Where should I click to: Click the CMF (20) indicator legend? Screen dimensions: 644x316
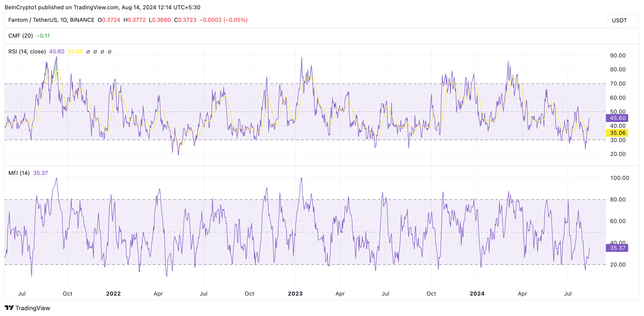point(20,36)
